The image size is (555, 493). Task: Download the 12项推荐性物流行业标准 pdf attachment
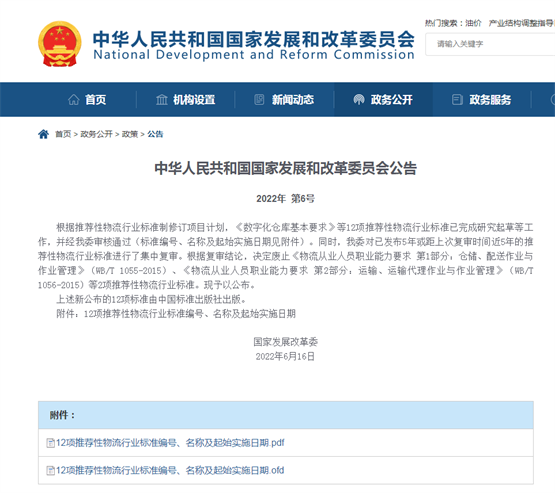pyautogui.click(x=170, y=443)
